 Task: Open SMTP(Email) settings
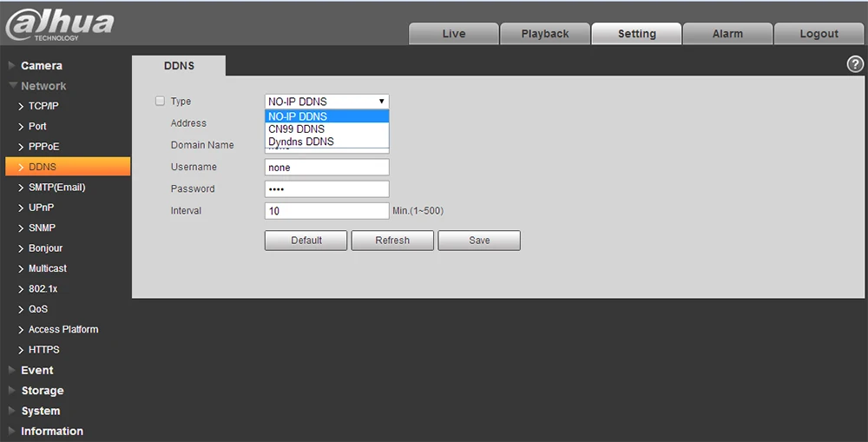coord(56,188)
